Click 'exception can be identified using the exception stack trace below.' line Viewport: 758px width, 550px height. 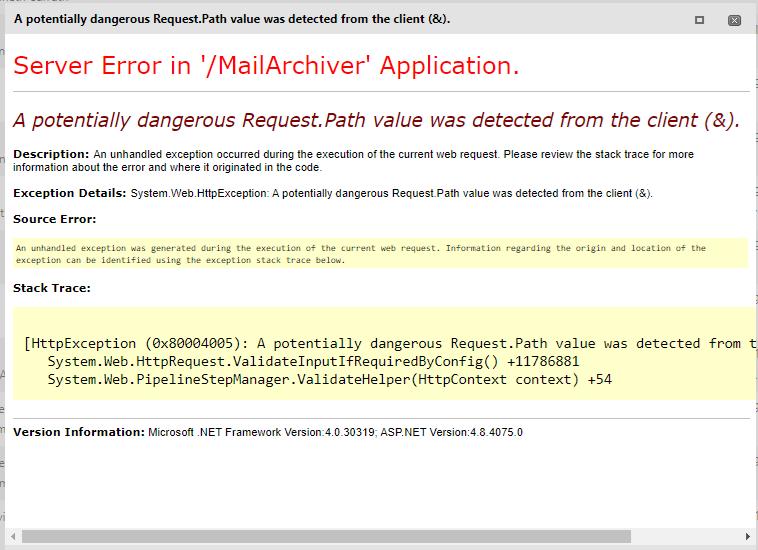180,260
